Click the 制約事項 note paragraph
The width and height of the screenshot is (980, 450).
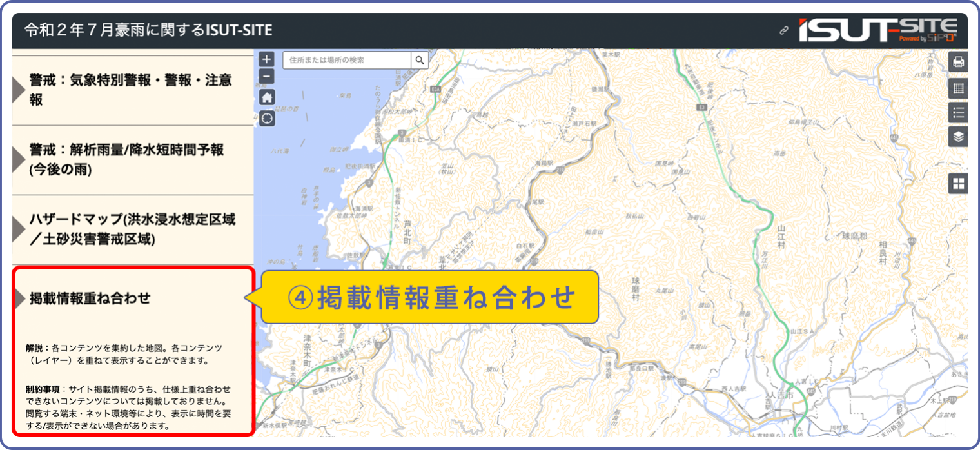129,408
